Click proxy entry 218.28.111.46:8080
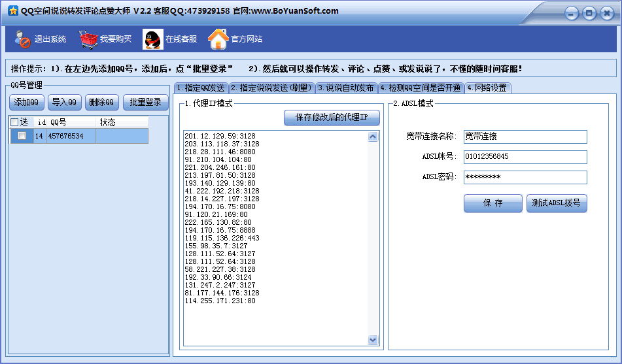The width and height of the screenshot is (622, 364). (220, 152)
